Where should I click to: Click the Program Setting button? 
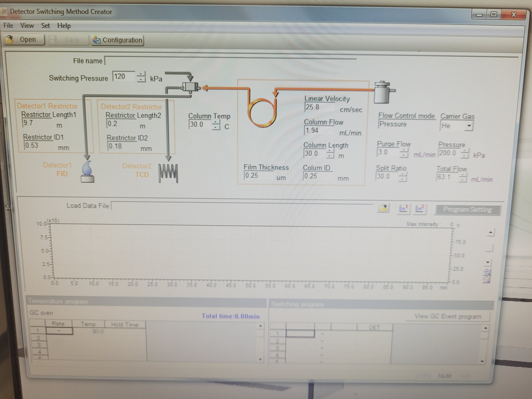(x=467, y=210)
